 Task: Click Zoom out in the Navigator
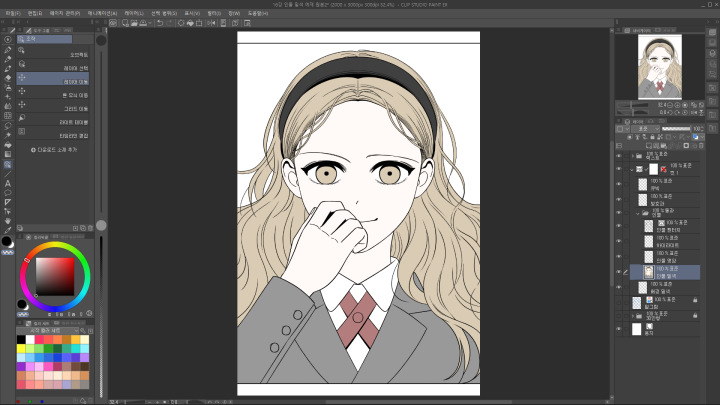click(670, 105)
